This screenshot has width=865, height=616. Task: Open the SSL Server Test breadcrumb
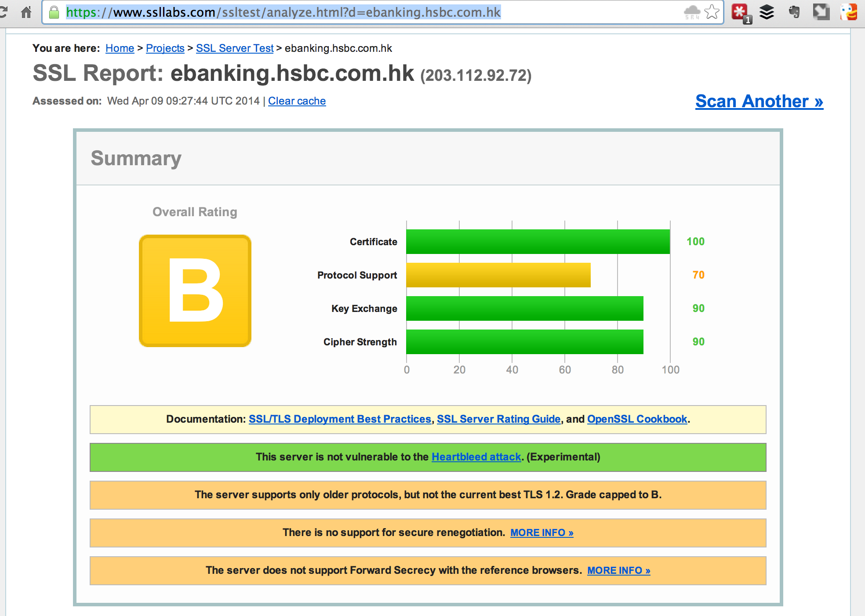[235, 48]
